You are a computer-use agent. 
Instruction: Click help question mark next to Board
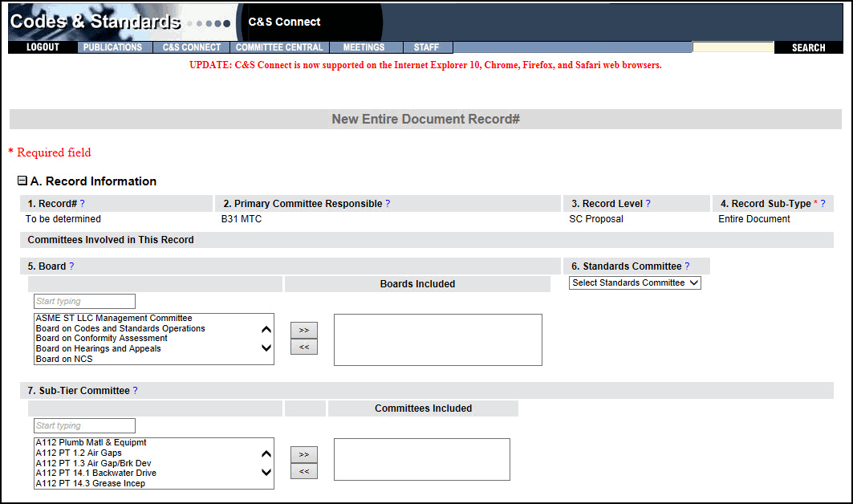click(71, 266)
